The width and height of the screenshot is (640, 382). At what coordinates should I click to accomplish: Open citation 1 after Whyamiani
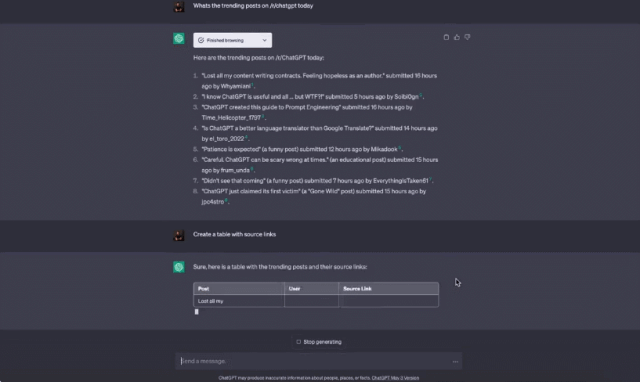pyautogui.click(x=252, y=84)
